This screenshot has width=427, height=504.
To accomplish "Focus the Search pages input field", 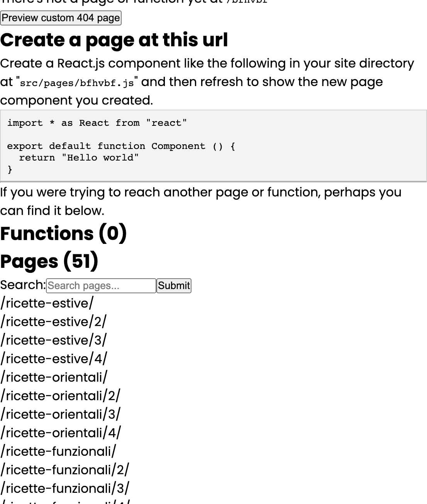I will point(101,286).
